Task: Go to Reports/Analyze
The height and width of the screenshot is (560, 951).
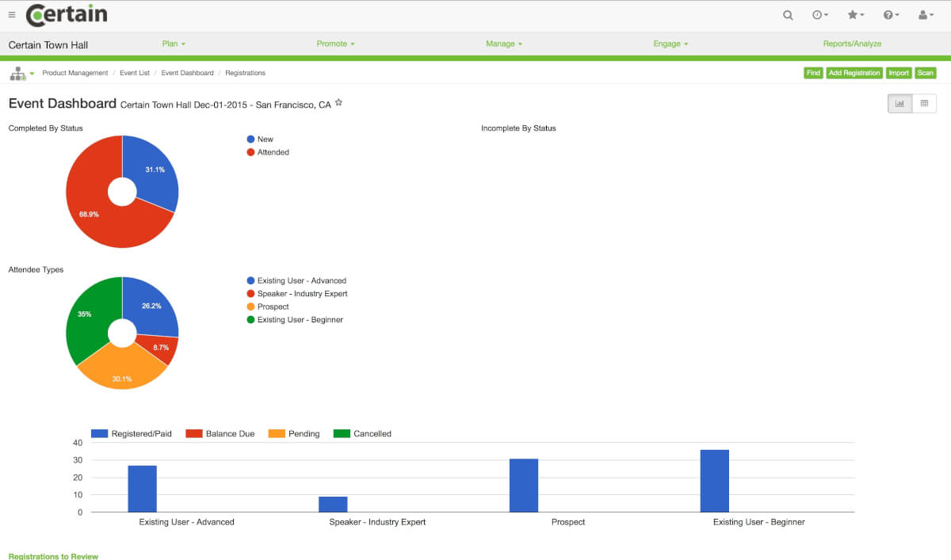Action: pyautogui.click(x=852, y=44)
